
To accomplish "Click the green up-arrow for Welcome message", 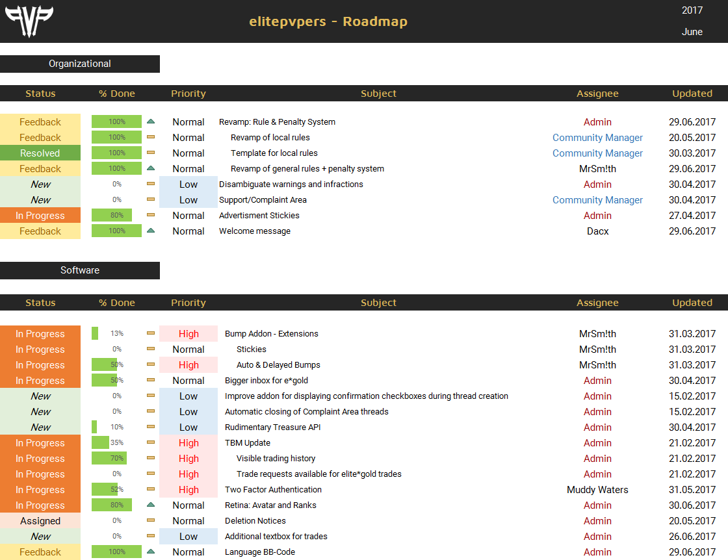I will coord(150,231).
